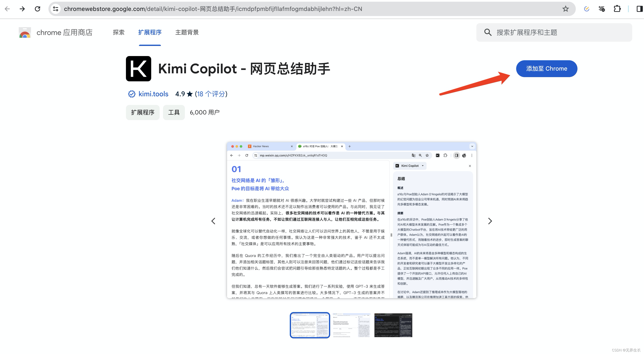
Task: Click the 4.9 rating value
Action: (x=180, y=94)
